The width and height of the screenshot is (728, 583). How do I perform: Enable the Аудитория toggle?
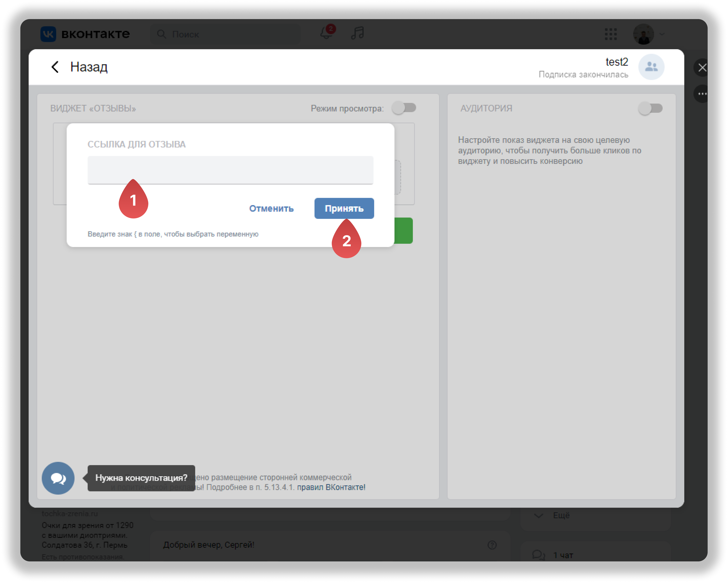coord(650,108)
